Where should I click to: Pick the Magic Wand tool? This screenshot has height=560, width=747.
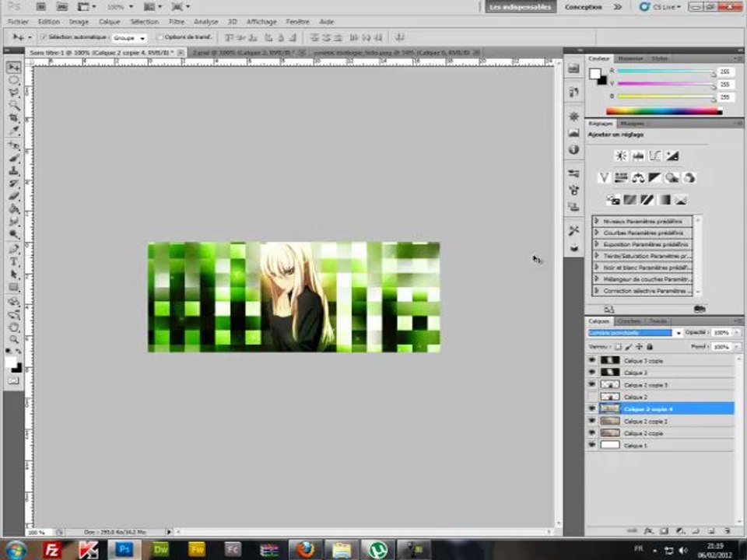click(14, 105)
